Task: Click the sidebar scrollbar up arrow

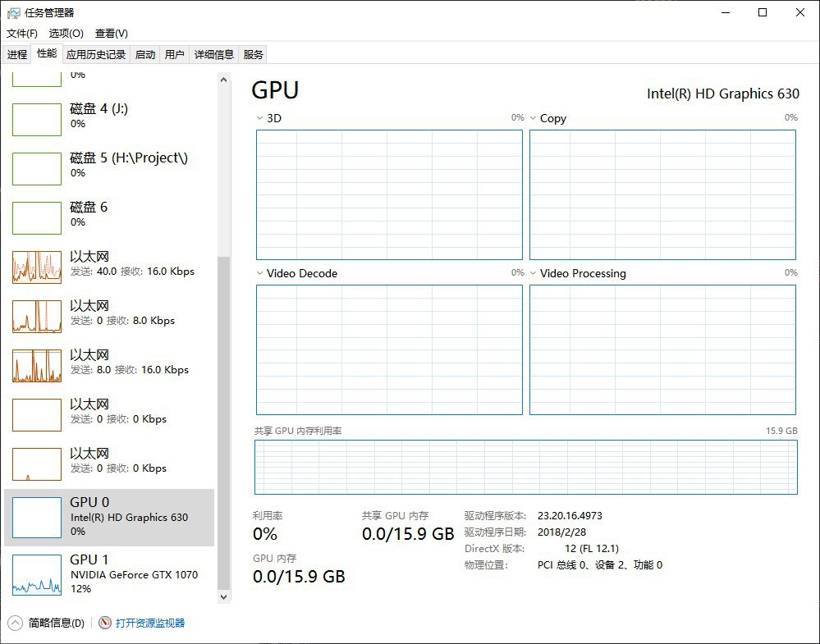Action: click(x=223, y=79)
